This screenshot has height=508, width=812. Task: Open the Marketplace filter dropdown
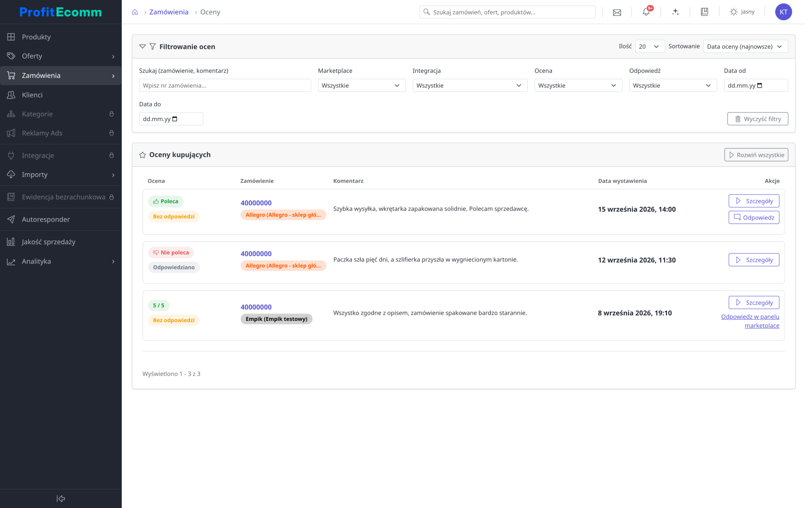362,85
